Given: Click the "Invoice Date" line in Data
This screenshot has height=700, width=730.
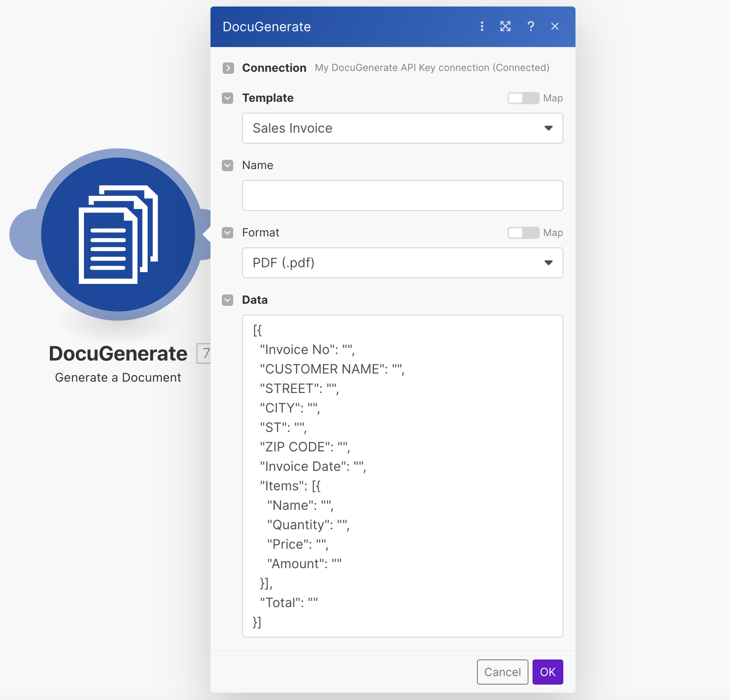Looking at the screenshot, I should [313, 466].
